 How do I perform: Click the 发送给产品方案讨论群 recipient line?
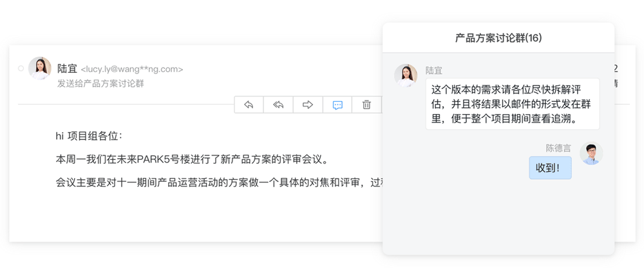100,83
